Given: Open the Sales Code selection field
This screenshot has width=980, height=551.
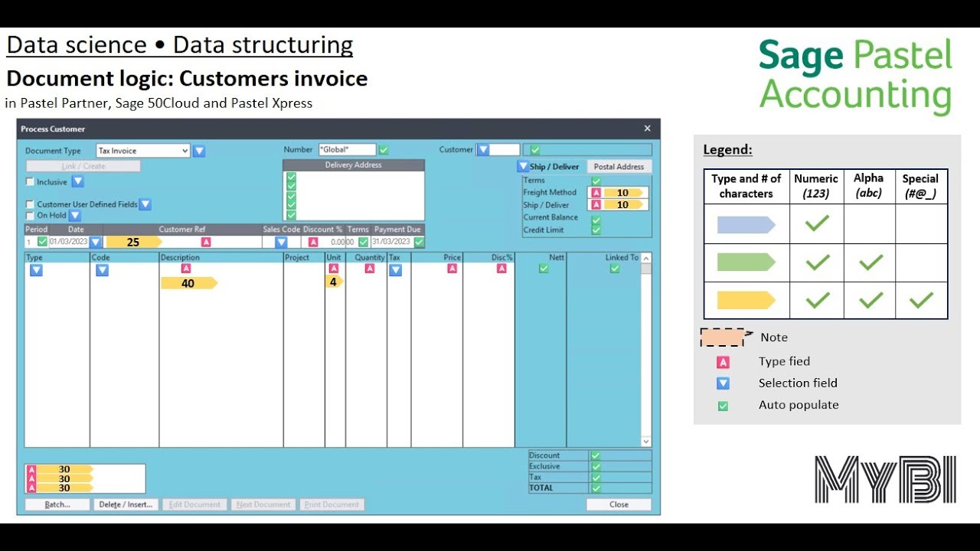Looking at the screenshot, I should click(x=281, y=242).
